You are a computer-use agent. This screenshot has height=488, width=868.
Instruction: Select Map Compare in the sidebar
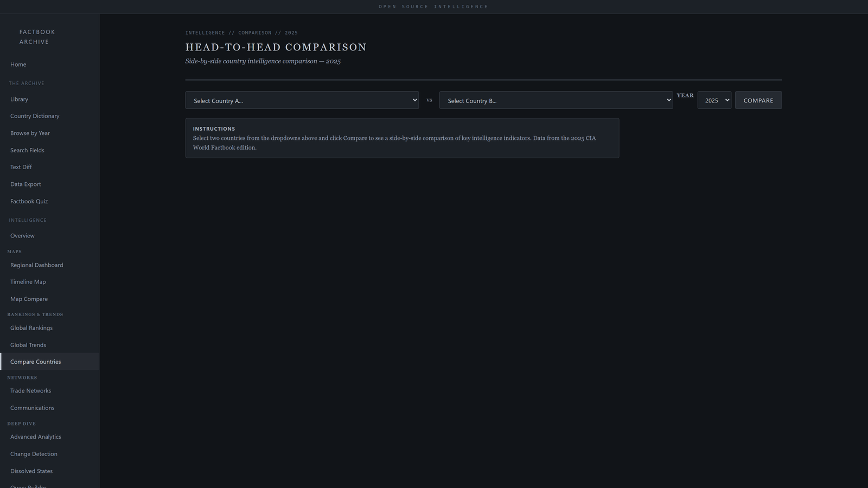coord(29,299)
